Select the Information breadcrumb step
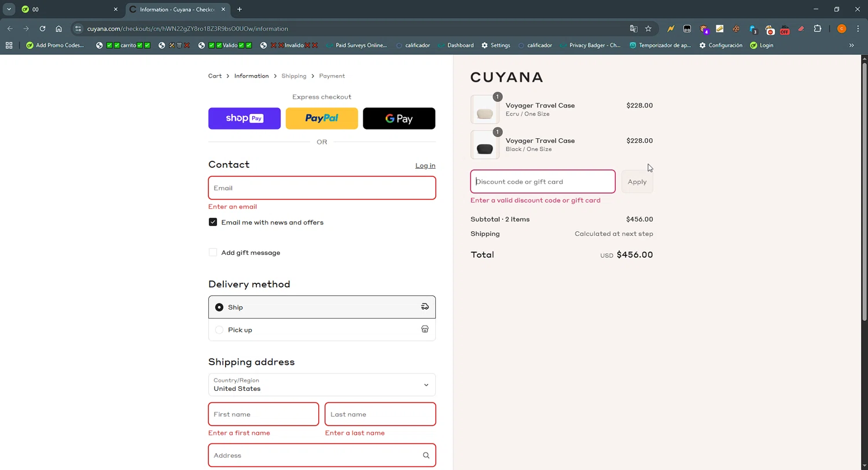This screenshot has height=470, width=868. [x=251, y=76]
